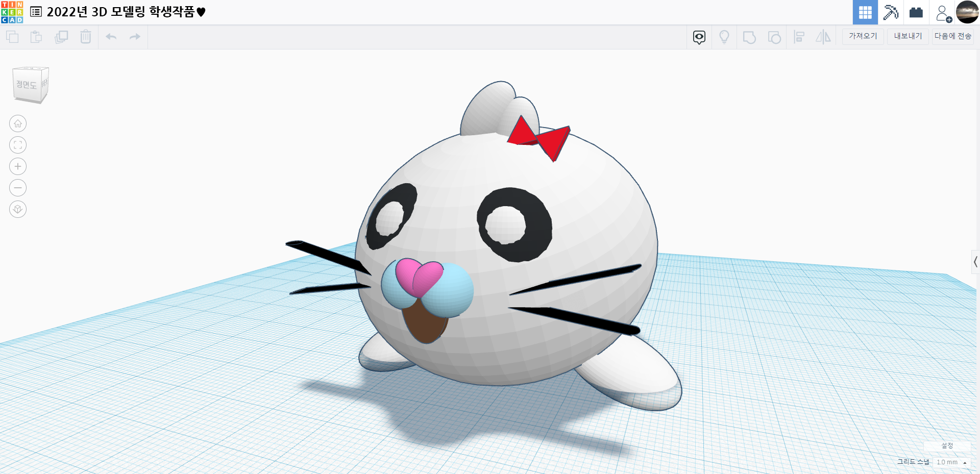
Task: Zoom out with the minus icon
Action: [18, 188]
